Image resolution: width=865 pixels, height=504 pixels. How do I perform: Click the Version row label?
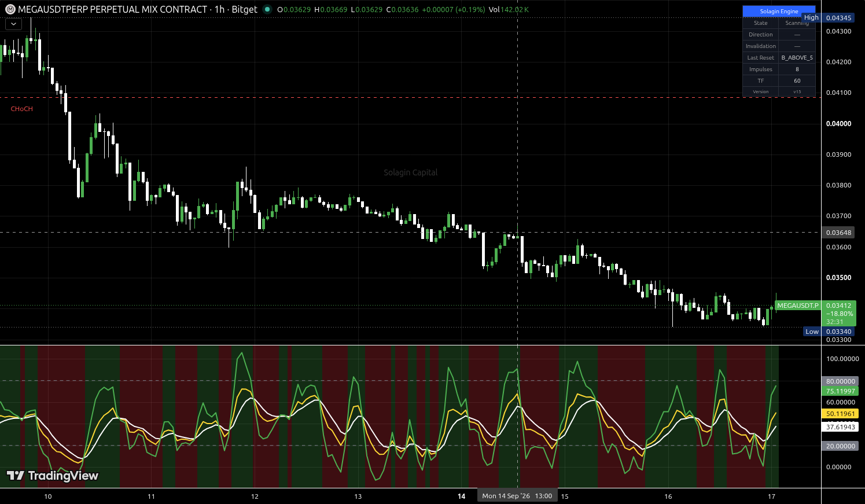(x=761, y=91)
